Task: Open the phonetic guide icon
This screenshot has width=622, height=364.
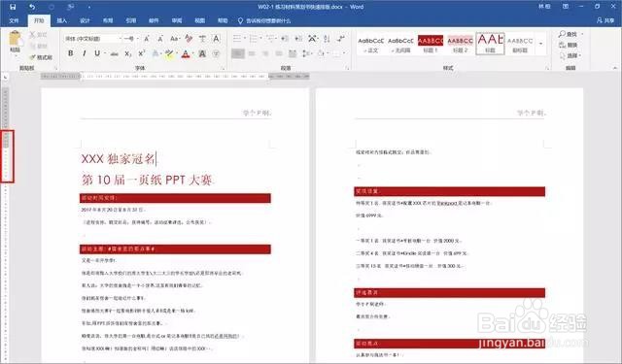Action: tap(202, 39)
